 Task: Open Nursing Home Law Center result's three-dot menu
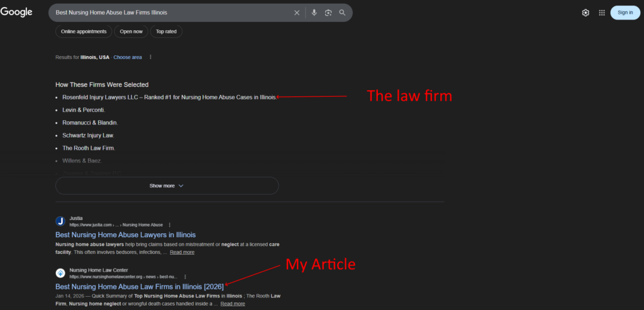point(185,277)
